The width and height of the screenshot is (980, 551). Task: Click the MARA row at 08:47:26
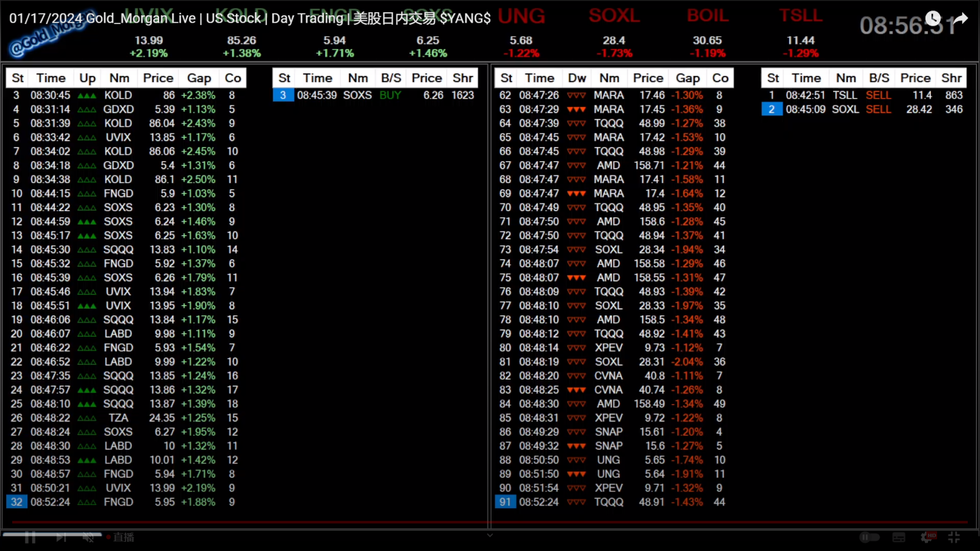[614, 96]
